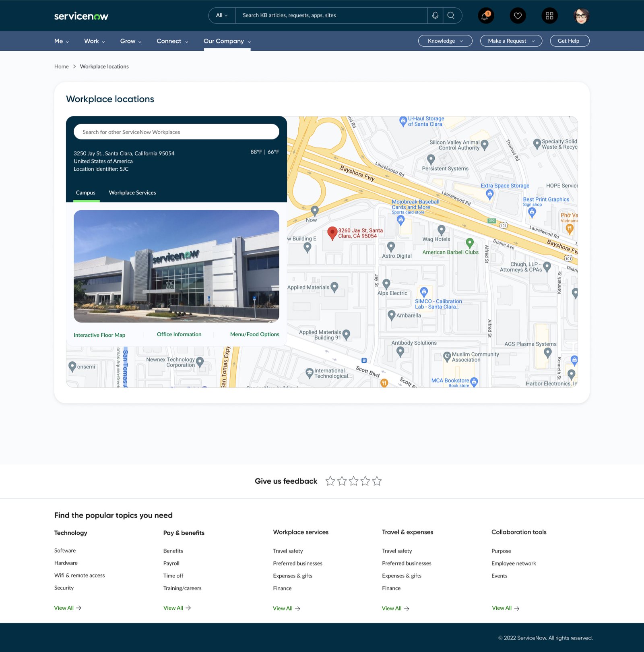Click the Best Print Graphics marker
This screenshot has width=644, height=652.
coord(532,212)
